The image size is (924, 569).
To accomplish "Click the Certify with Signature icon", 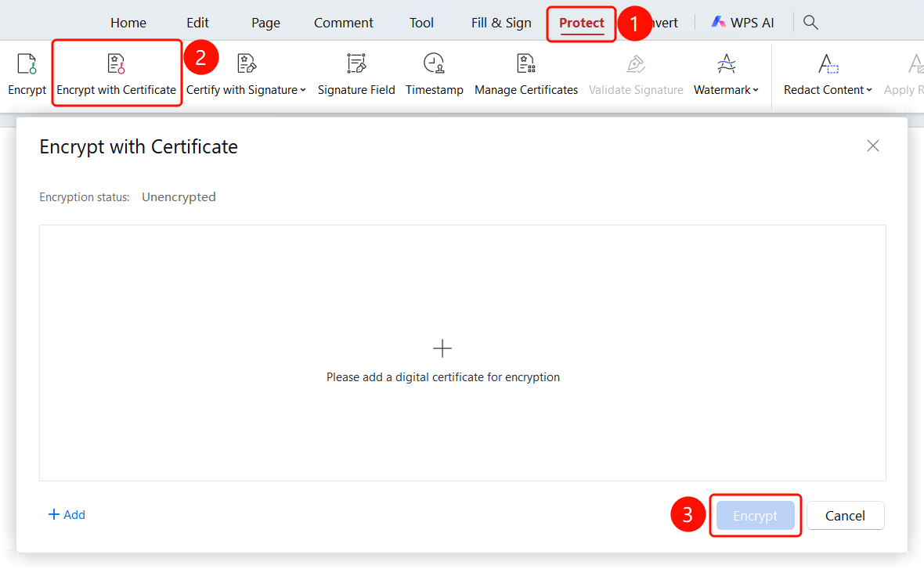I will tap(247, 63).
